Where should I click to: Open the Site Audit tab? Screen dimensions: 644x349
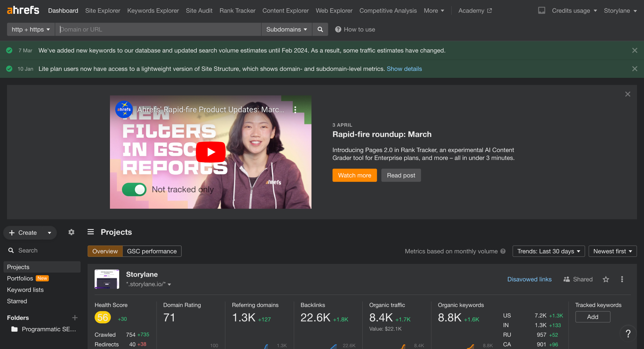pos(199,11)
